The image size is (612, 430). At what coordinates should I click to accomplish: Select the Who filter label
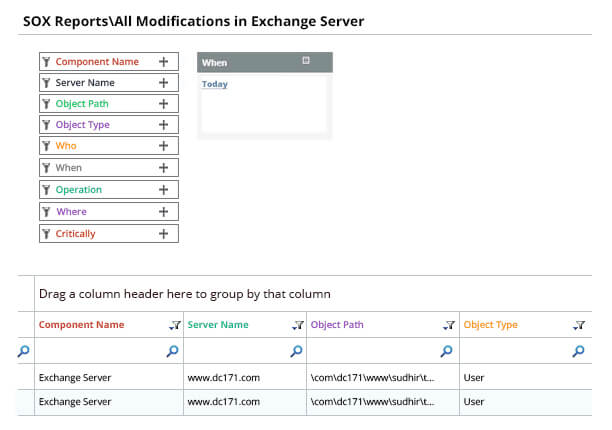[x=66, y=146]
